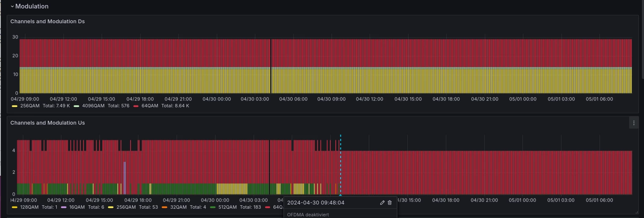Click the 04/30 00:00 tick on Ds chart axis
This screenshot has width=644, height=218.
(x=216, y=99)
